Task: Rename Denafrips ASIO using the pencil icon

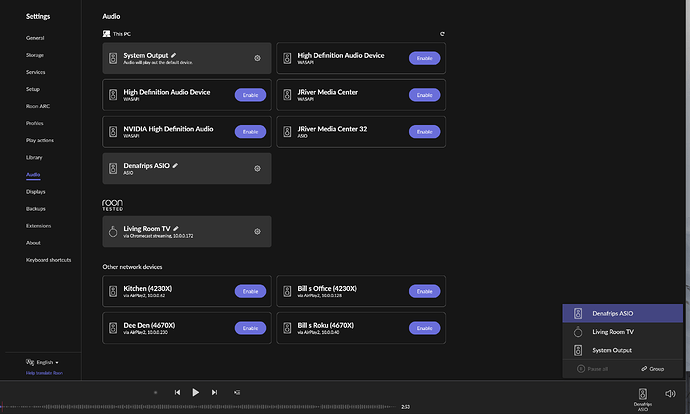Action: pos(175,165)
